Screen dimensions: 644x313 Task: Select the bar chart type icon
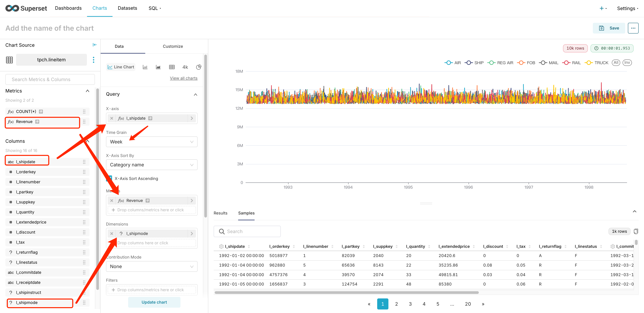145,67
